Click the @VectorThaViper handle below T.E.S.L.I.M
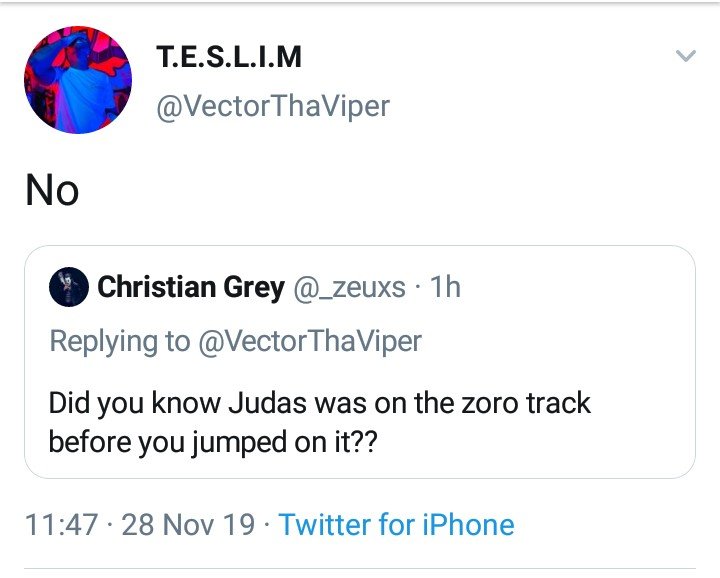 pos(273,106)
